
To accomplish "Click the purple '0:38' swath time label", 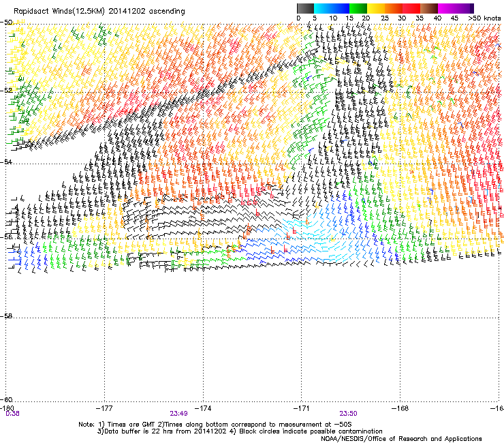I will click(12, 414).
